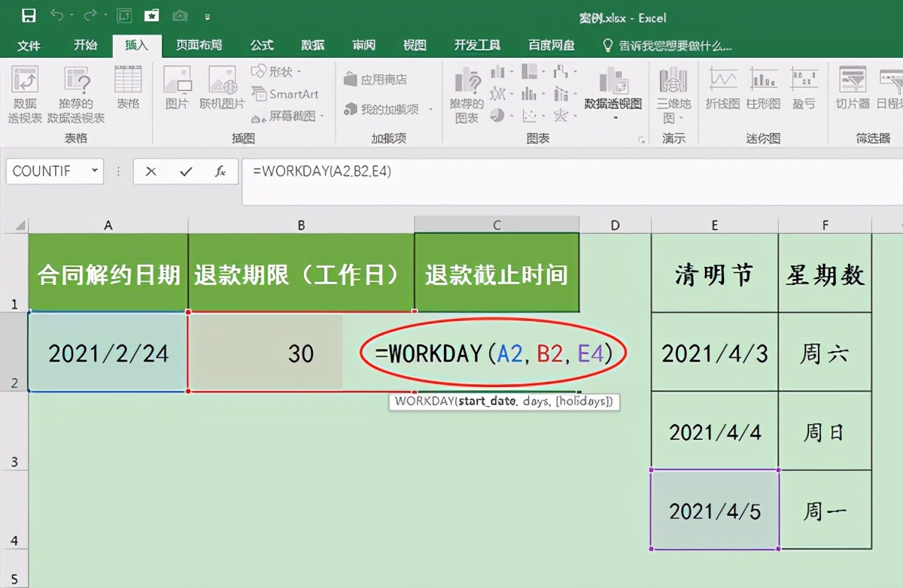Cancel formula entry with the X button

coord(150,171)
